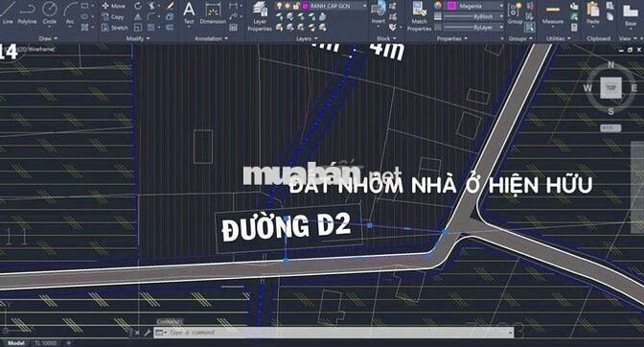Screen dimensions: 644x347
Task: Click the Offset tool icon
Action: (x=170, y=28)
